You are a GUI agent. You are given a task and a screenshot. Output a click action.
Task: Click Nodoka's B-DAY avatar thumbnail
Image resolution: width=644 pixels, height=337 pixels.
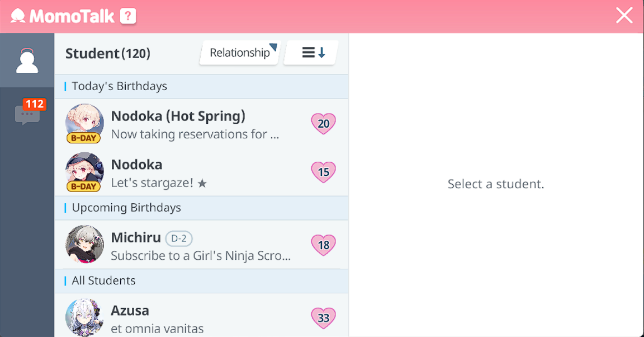coord(84,171)
